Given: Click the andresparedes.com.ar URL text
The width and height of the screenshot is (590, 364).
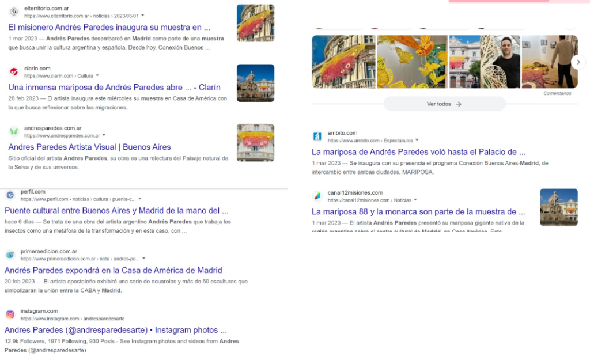Looking at the screenshot, I should pyautogui.click(x=62, y=136).
